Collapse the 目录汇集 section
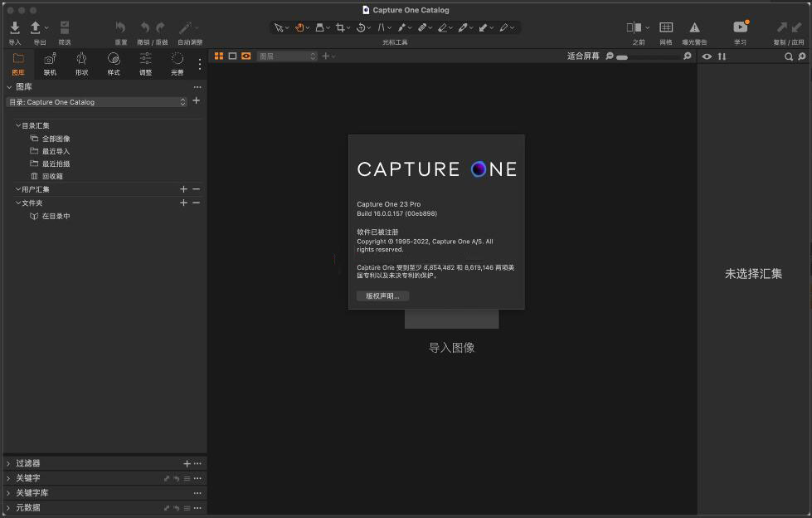 point(18,125)
